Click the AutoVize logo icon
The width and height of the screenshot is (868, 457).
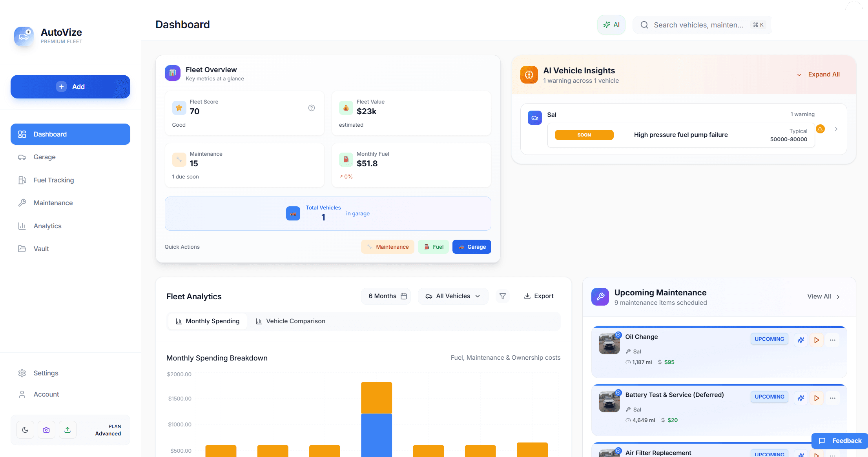pyautogui.click(x=24, y=36)
